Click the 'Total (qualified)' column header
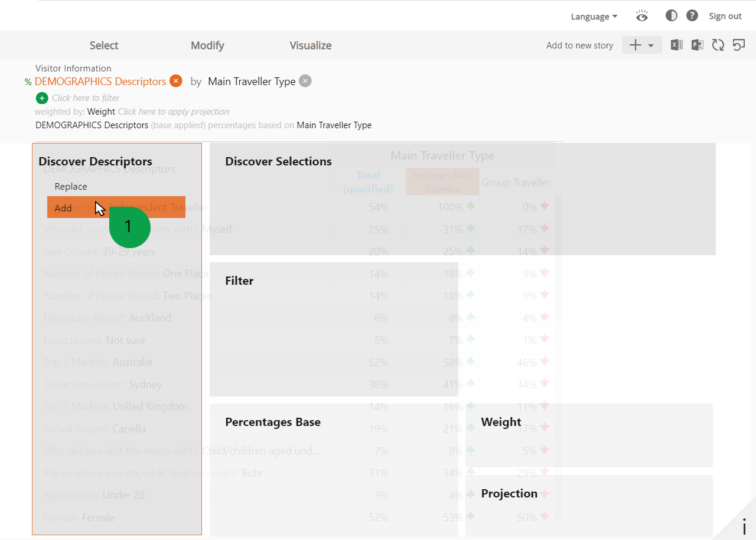The height and width of the screenshot is (540, 756). [x=368, y=182]
